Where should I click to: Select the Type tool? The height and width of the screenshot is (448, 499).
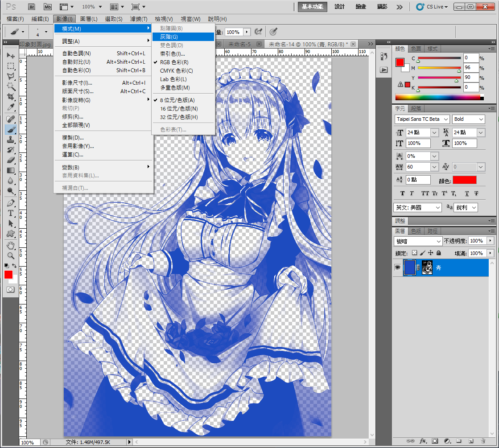tap(11, 213)
